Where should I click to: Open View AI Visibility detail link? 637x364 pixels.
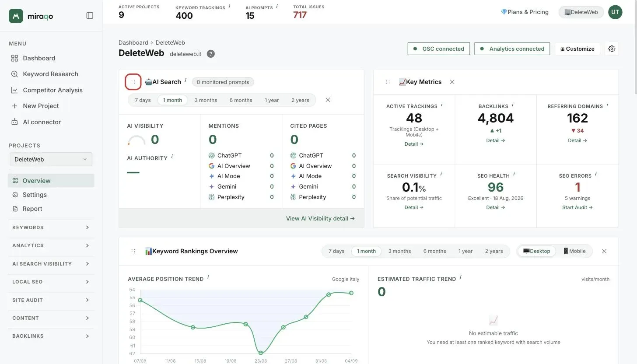(320, 218)
